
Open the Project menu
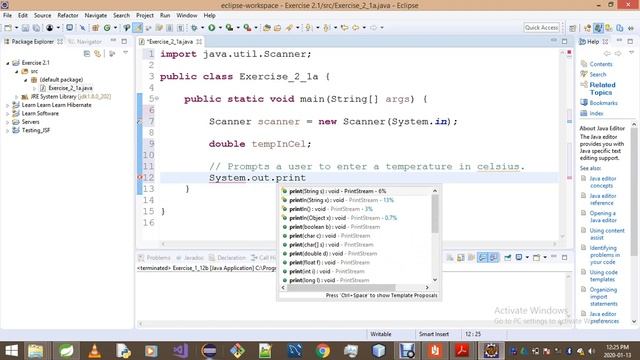(x=145, y=16)
